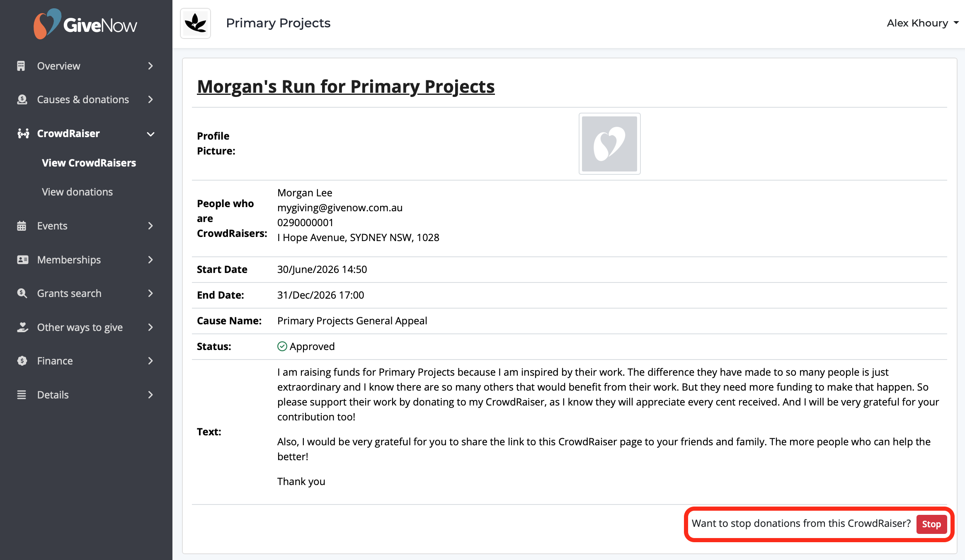
Task: Click 'Want to stop donations from this CrowdRaiser?' text
Action: point(801,523)
